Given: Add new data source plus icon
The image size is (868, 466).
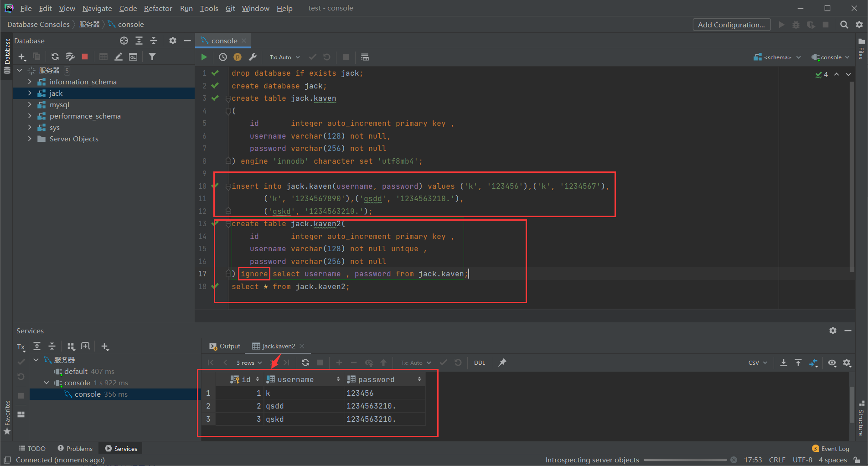Looking at the screenshot, I should click(22, 57).
